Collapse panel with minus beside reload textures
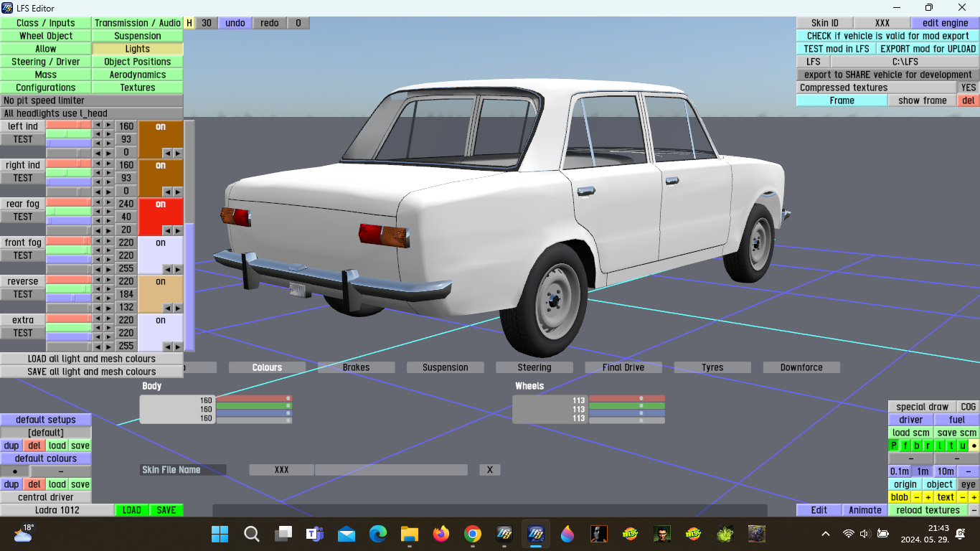Viewport: 980px width, 551px height. click(974, 510)
